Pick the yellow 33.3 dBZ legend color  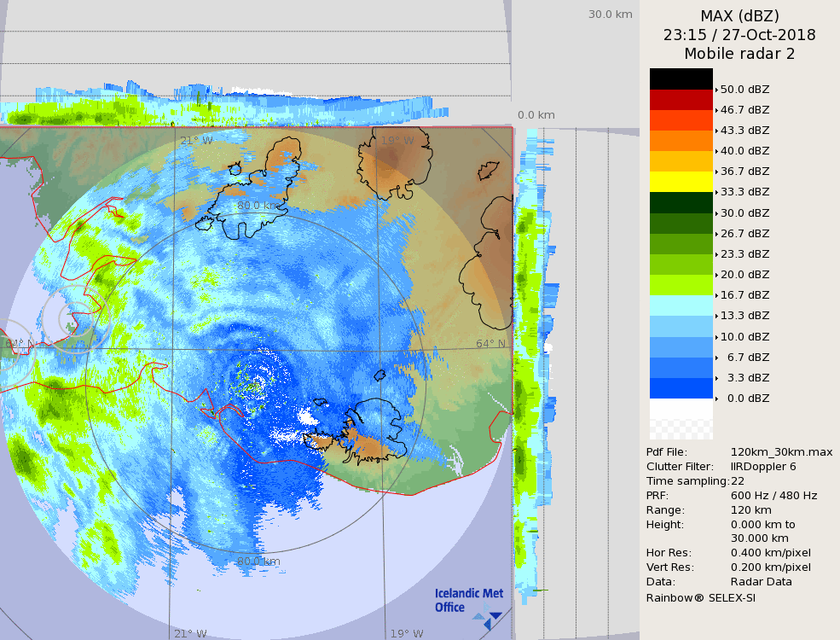(x=681, y=182)
